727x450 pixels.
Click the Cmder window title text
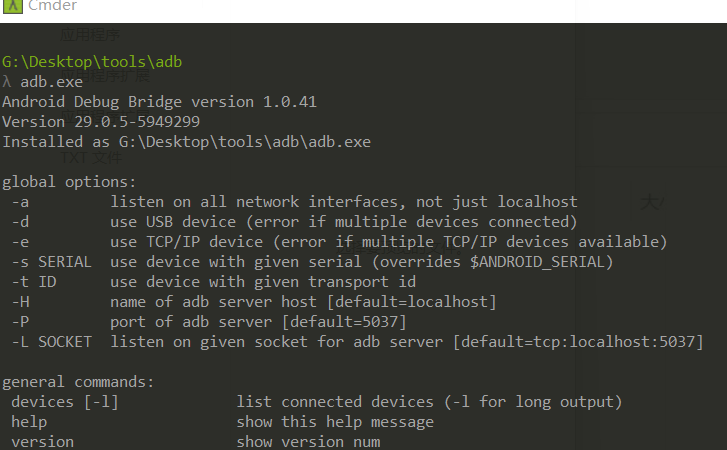click(x=52, y=6)
